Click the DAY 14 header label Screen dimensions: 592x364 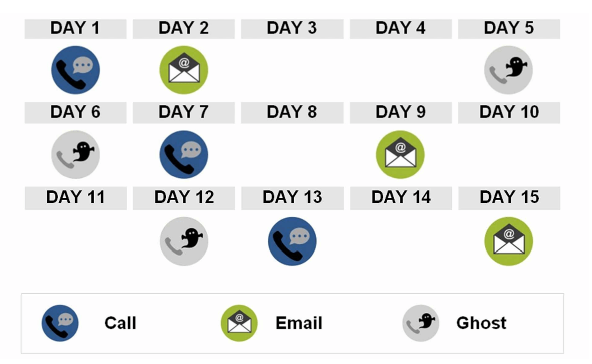(401, 198)
